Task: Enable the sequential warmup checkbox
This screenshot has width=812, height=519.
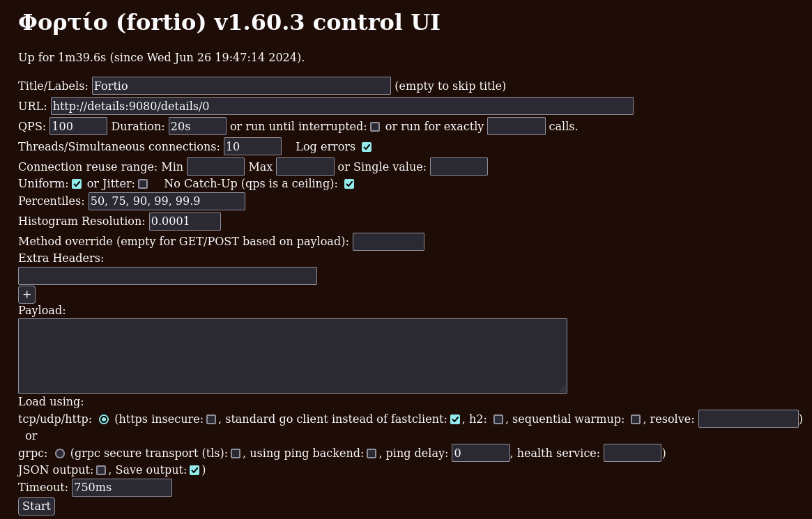Action: [x=636, y=419]
